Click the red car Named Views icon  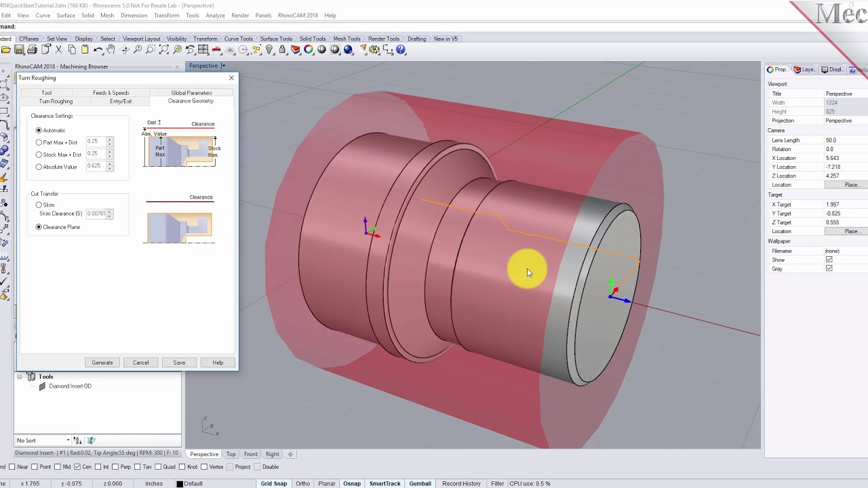[x=216, y=49]
